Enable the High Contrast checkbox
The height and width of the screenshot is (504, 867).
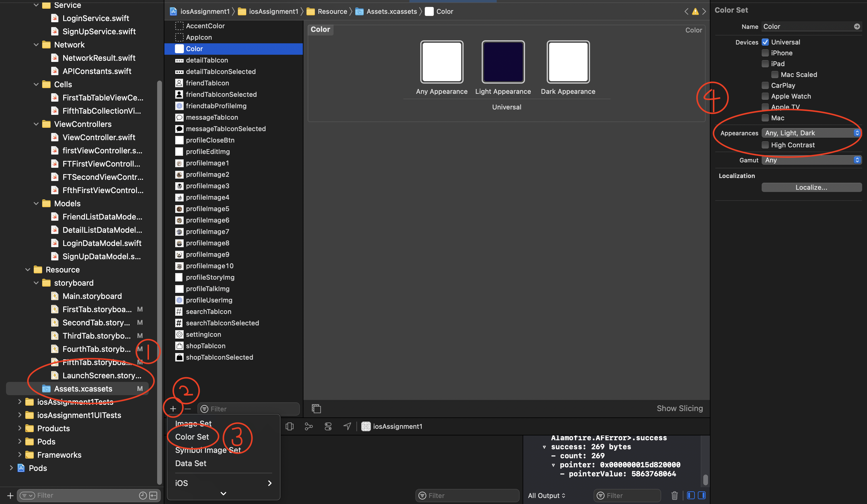[765, 145]
